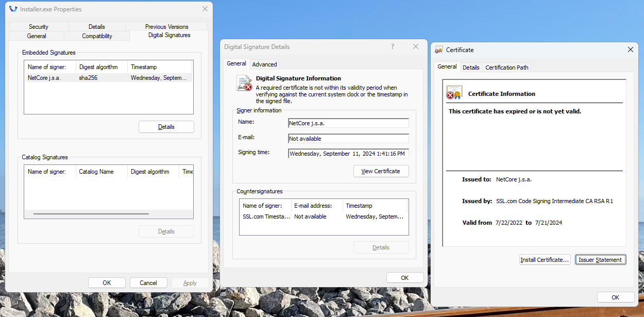
Task: Click the Name of signer header in Catalog Signatures
Action: tap(50, 172)
